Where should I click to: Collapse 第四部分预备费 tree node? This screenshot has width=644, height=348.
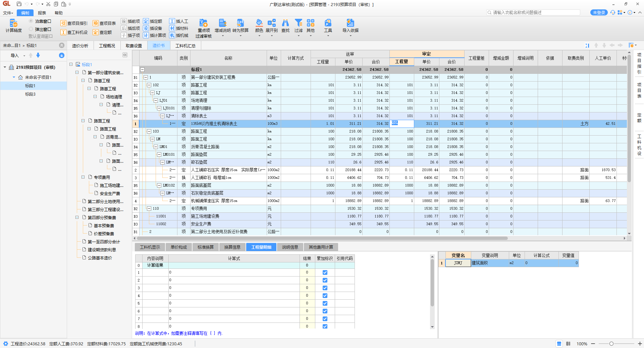tap(77, 217)
